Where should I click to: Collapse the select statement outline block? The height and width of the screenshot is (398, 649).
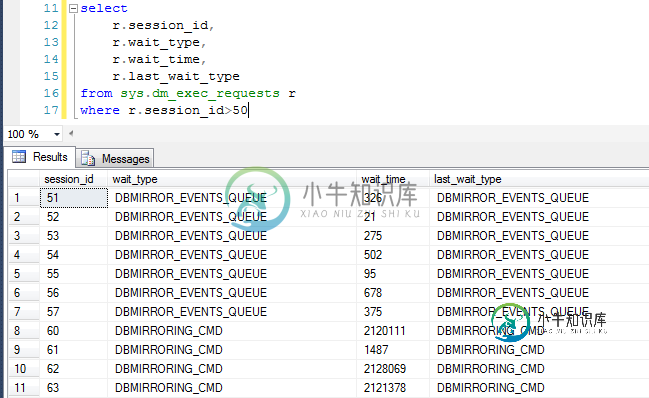coord(73,8)
